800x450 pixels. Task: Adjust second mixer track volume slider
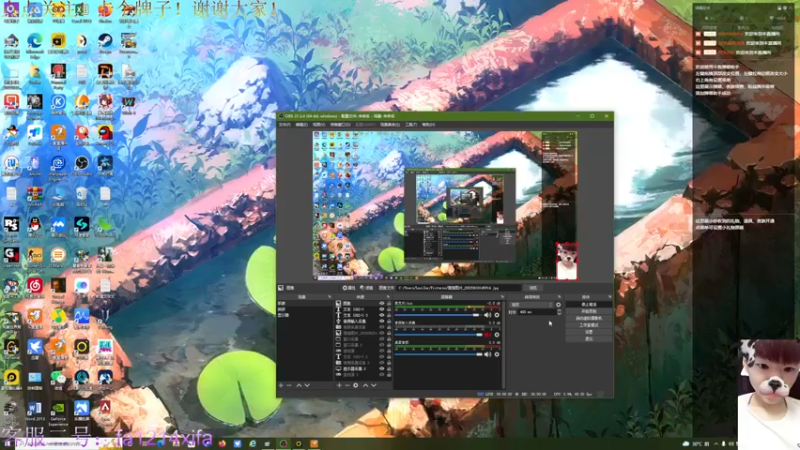click(437, 335)
